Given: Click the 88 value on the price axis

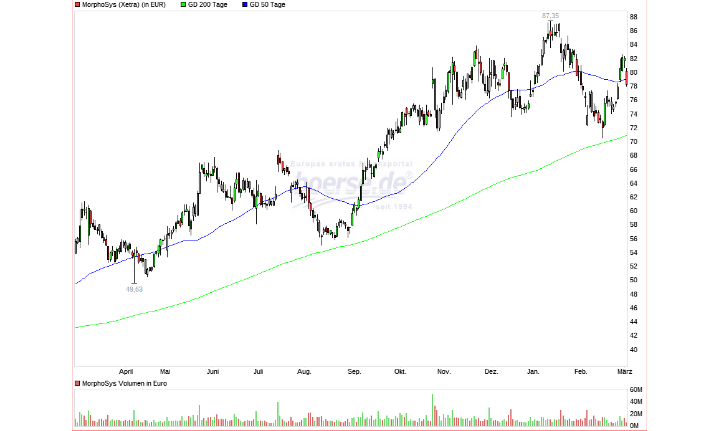Looking at the screenshot, I should click(633, 17).
